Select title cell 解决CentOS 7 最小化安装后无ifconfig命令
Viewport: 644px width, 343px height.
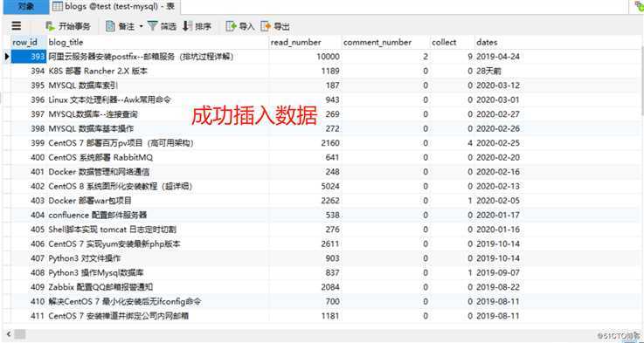pos(157,302)
